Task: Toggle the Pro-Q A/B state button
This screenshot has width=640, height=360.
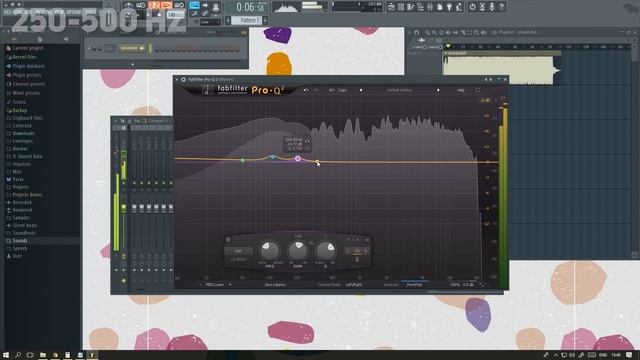Action: [x=331, y=90]
